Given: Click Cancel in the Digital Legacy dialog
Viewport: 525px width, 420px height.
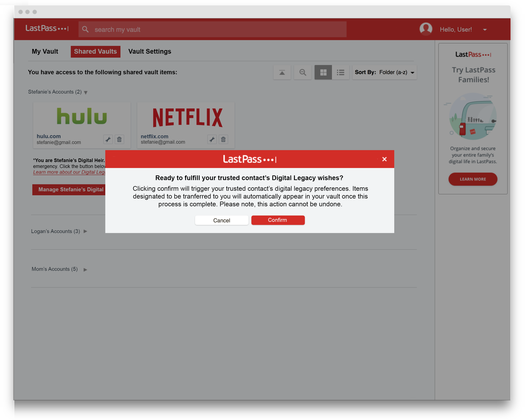Looking at the screenshot, I should pyautogui.click(x=222, y=220).
